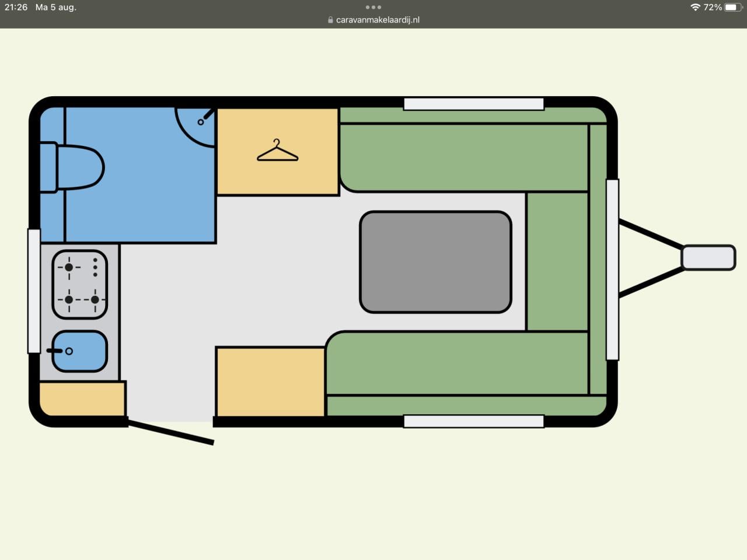Click the bottom side window
The height and width of the screenshot is (560, 747).
click(x=473, y=421)
